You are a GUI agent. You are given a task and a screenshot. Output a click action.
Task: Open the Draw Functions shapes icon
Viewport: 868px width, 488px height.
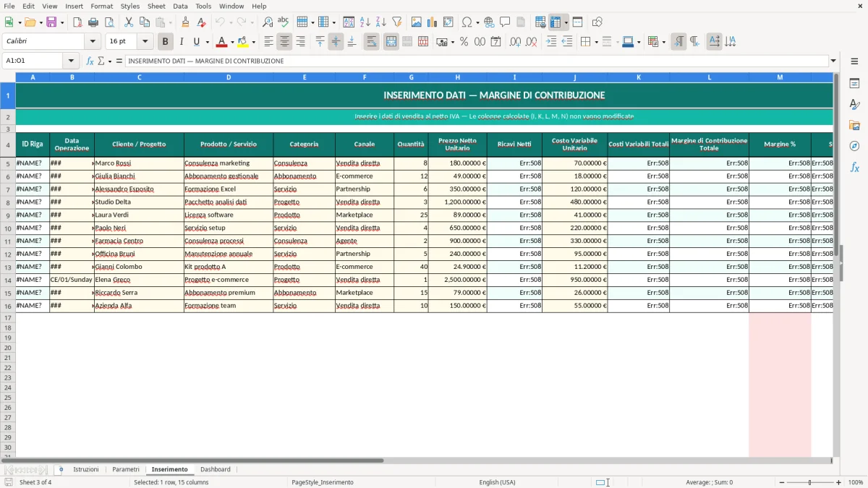pos(597,22)
